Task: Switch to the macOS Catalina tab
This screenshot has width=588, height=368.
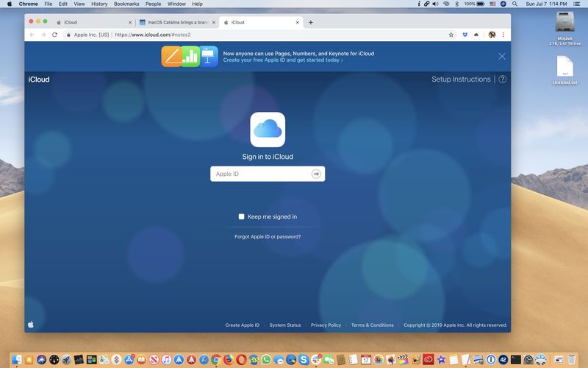Action: pyautogui.click(x=176, y=23)
